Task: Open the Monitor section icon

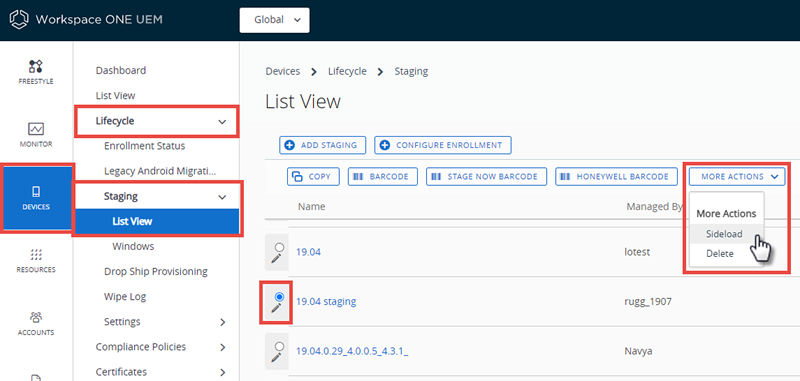Action: (36, 129)
